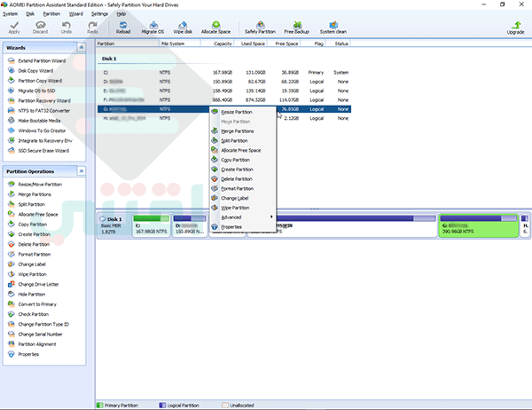Open System clean toolbar tool
This screenshot has height=410, width=532.
click(333, 28)
